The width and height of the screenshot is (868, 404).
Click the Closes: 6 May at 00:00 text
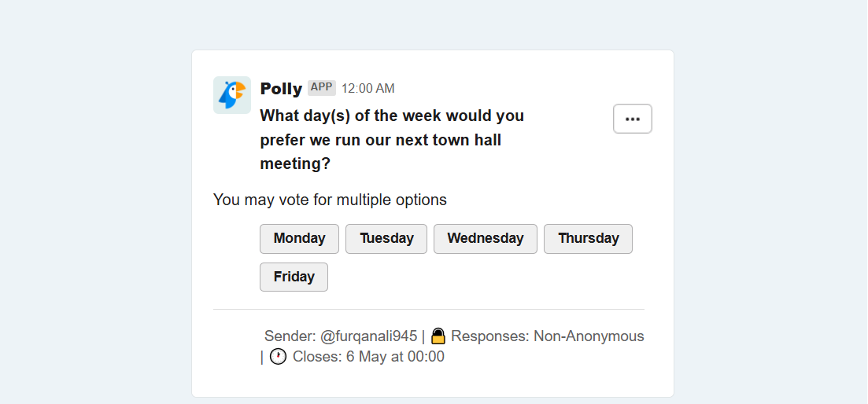coord(368,357)
